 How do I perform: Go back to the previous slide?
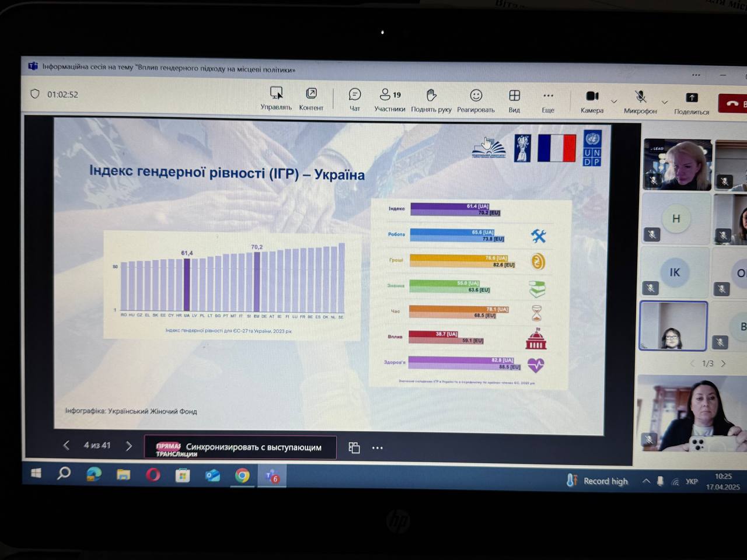pos(67,445)
